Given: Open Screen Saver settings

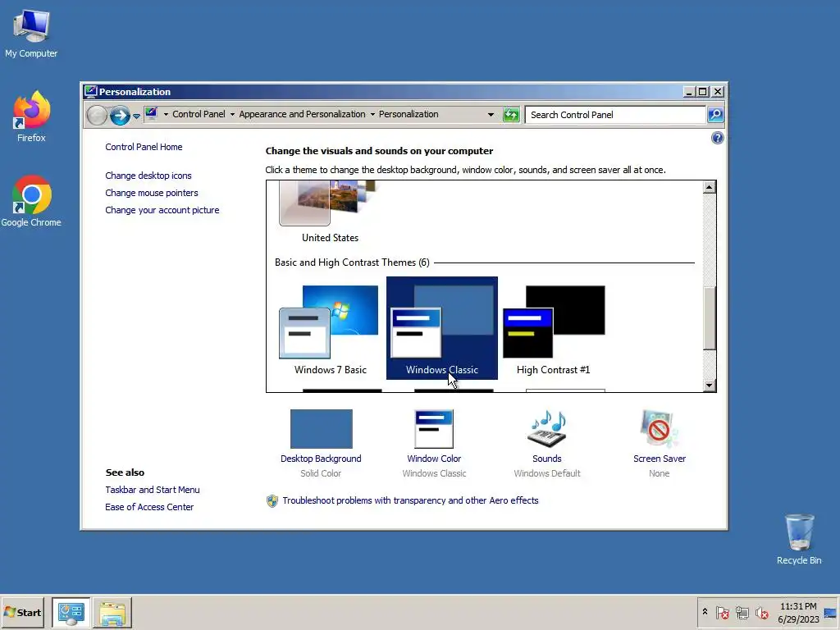Looking at the screenshot, I should pos(660,444).
